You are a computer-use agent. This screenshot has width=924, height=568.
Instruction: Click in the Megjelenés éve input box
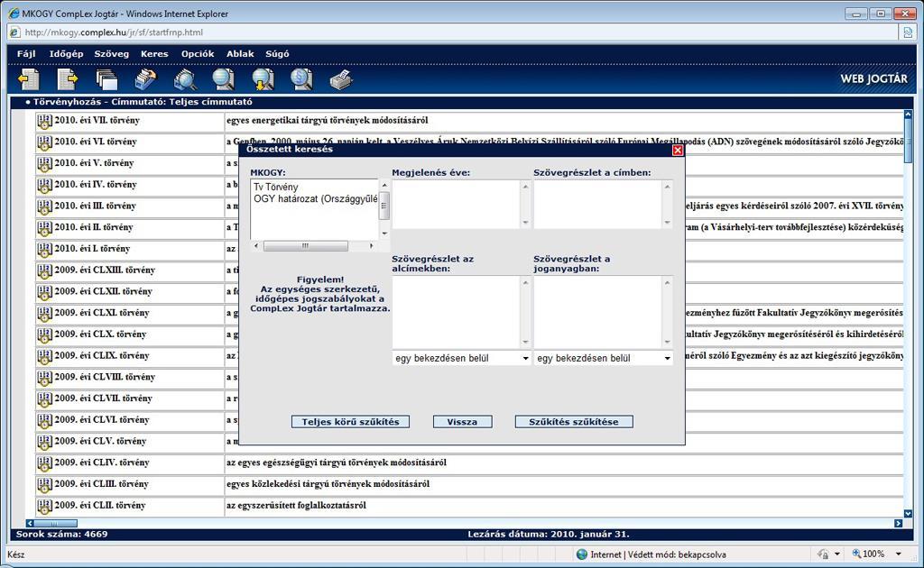[x=457, y=205]
